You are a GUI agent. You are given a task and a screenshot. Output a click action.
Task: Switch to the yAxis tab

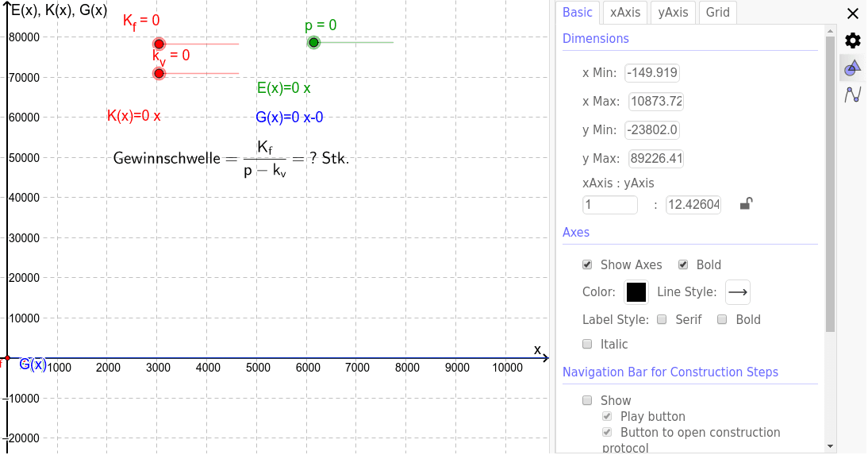pyautogui.click(x=673, y=12)
